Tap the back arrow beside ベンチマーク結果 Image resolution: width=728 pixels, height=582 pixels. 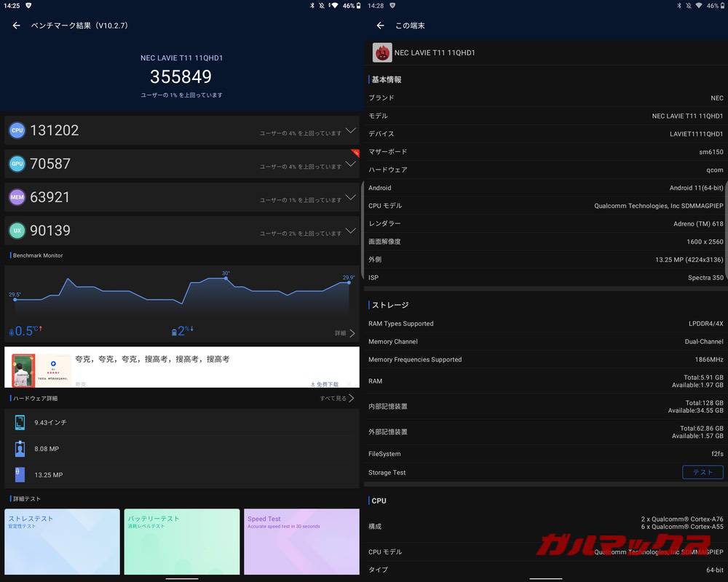16,25
